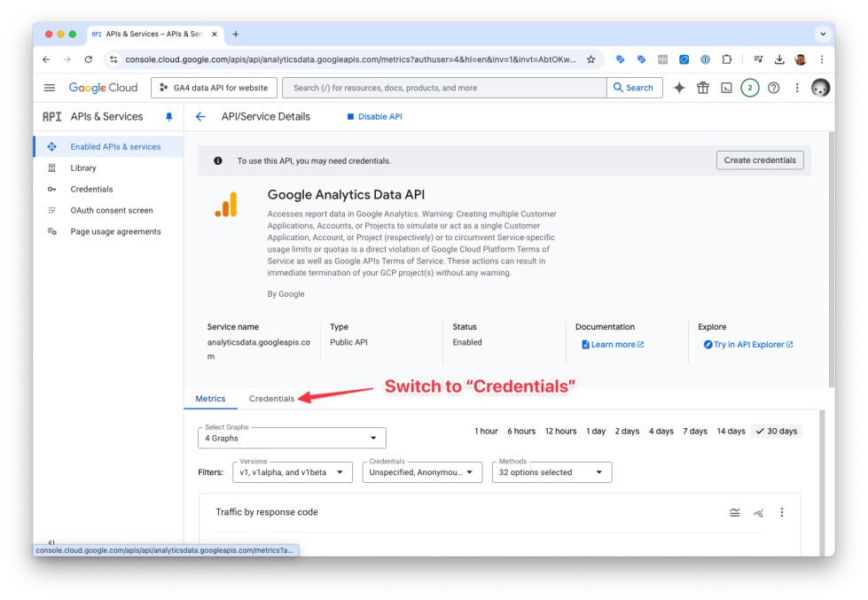The width and height of the screenshot is (868, 600).
Task: Click the Create credentials button
Action: [x=760, y=160]
